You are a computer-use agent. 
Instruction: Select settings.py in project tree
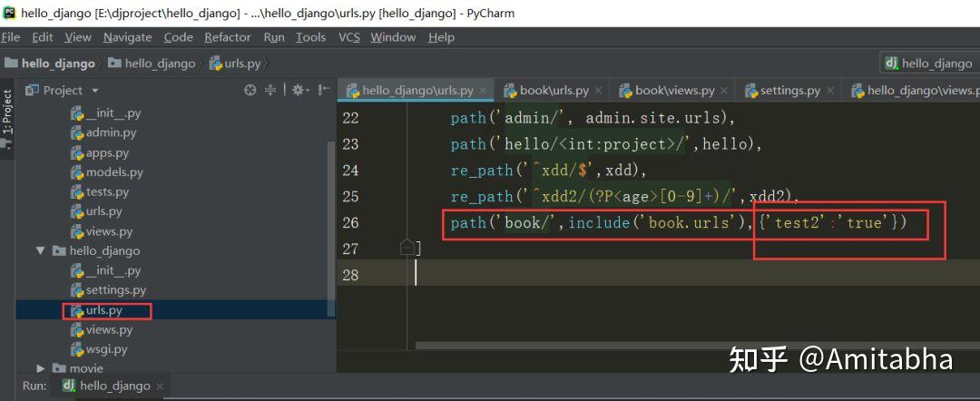[108, 290]
